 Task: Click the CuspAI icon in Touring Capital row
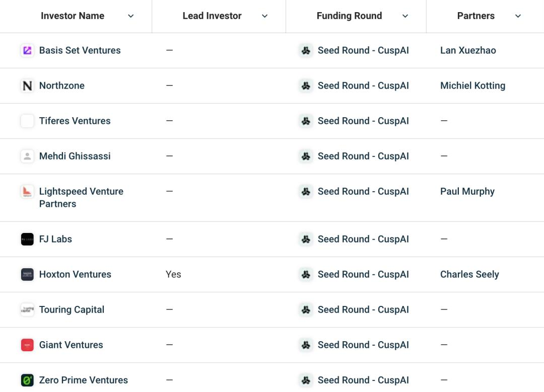pyautogui.click(x=306, y=309)
